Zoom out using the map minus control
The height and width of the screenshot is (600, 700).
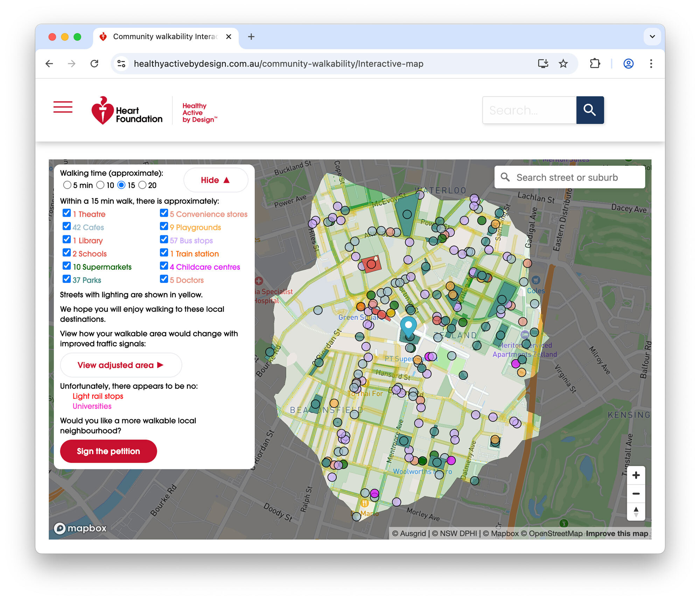coord(636,494)
